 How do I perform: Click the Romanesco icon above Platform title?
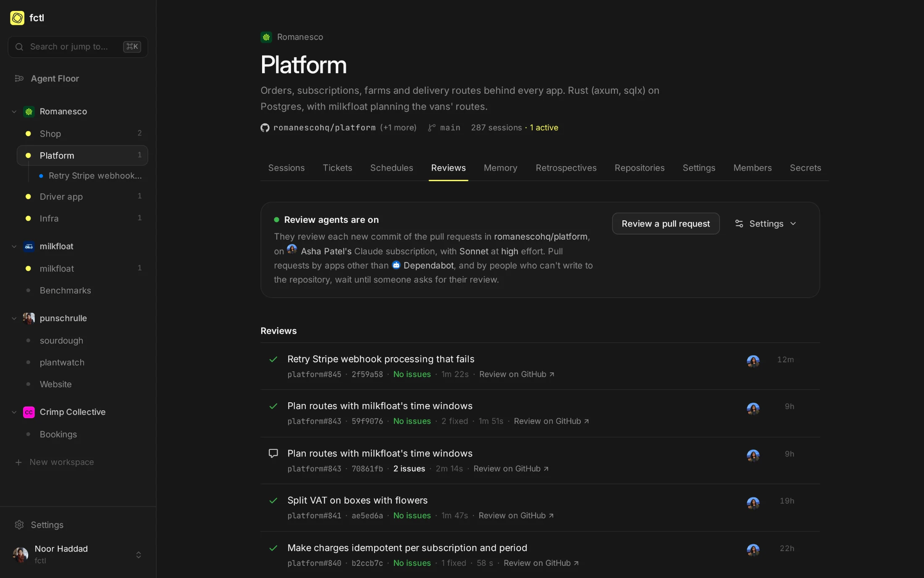(266, 37)
